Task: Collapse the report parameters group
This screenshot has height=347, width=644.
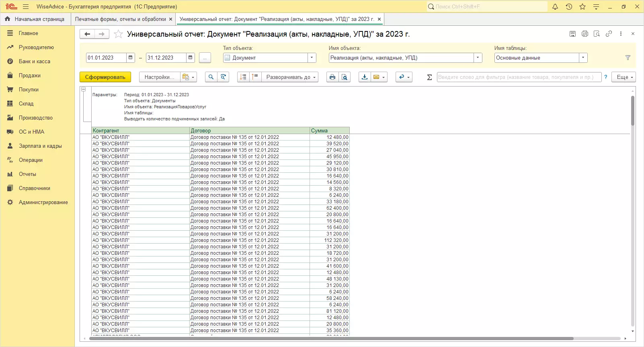Action: click(x=84, y=89)
